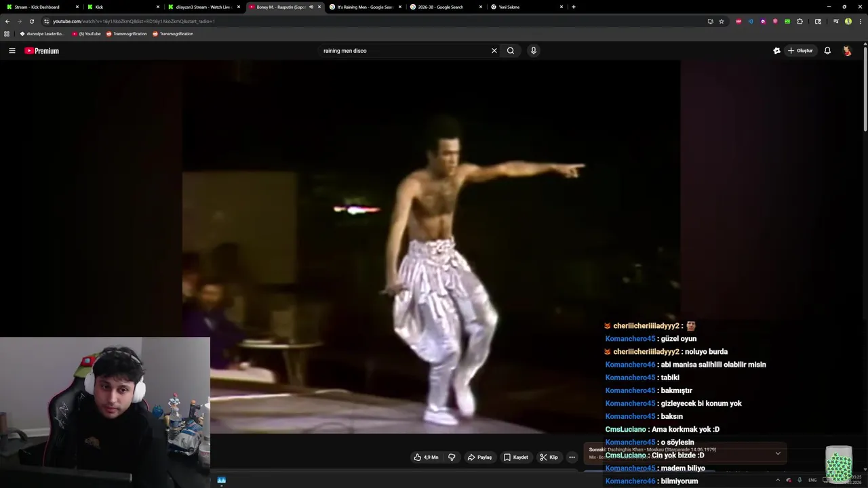Create a clip with Klip button
This screenshot has width=868, height=488.
click(x=549, y=457)
